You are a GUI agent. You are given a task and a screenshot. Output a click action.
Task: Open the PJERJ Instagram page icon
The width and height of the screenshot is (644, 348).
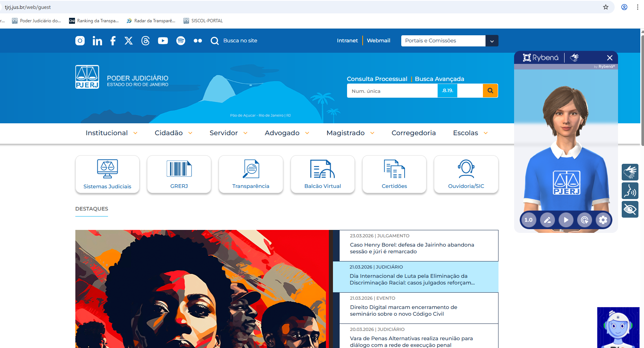[x=80, y=41]
